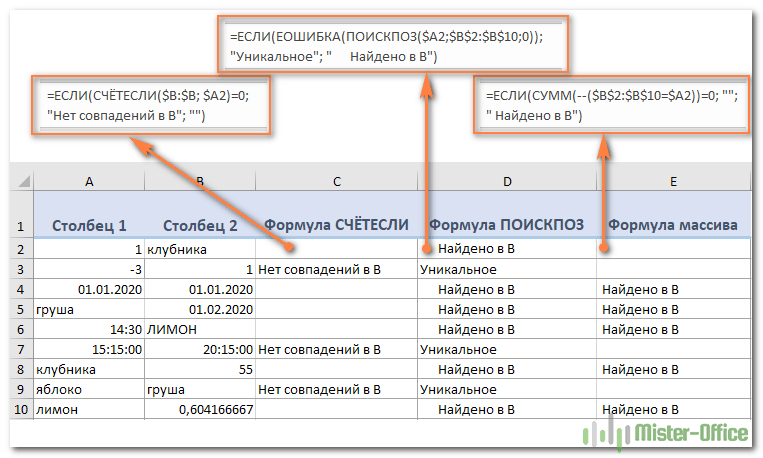Select column D header
Viewport: 763px width, 458px height.
point(507,182)
